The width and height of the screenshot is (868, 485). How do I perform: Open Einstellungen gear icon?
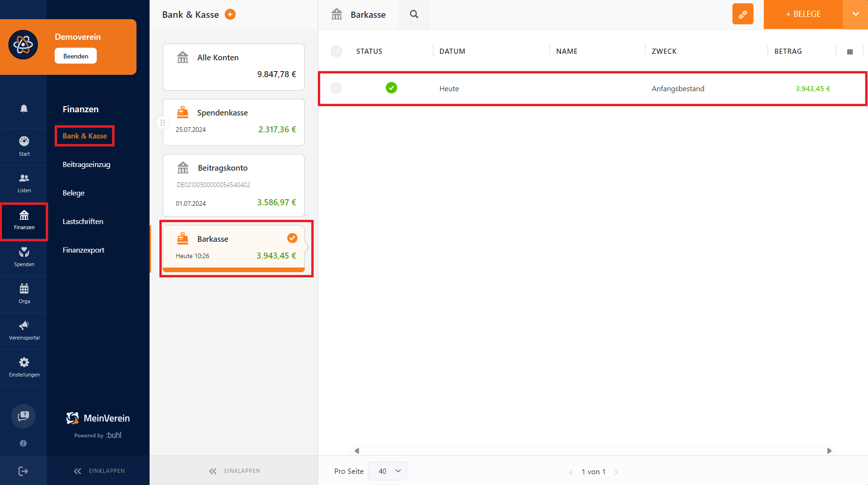[24, 362]
